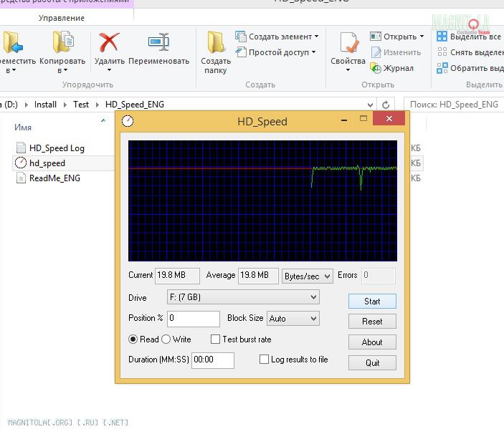Click the New folder (Создать папку) icon
The width and height of the screenshot is (504, 429).
(215, 42)
